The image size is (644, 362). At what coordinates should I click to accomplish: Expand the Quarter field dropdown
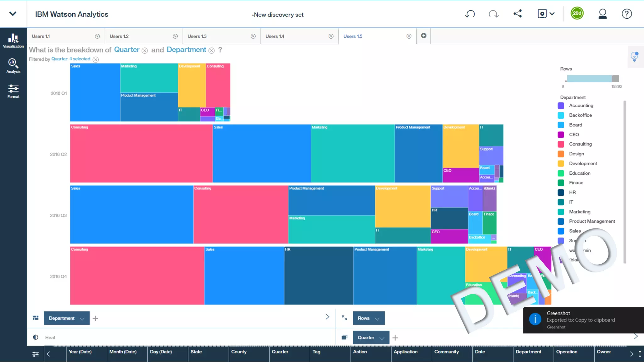(382, 338)
